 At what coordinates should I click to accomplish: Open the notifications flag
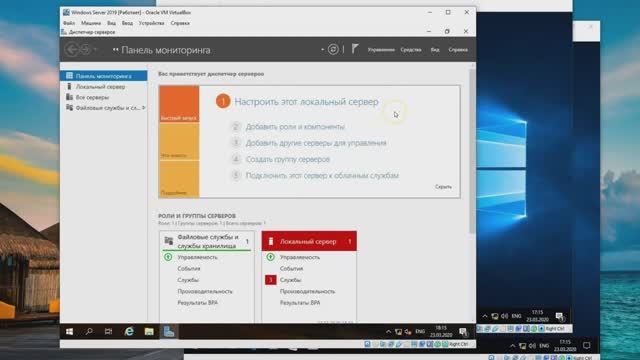(x=355, y=49)
